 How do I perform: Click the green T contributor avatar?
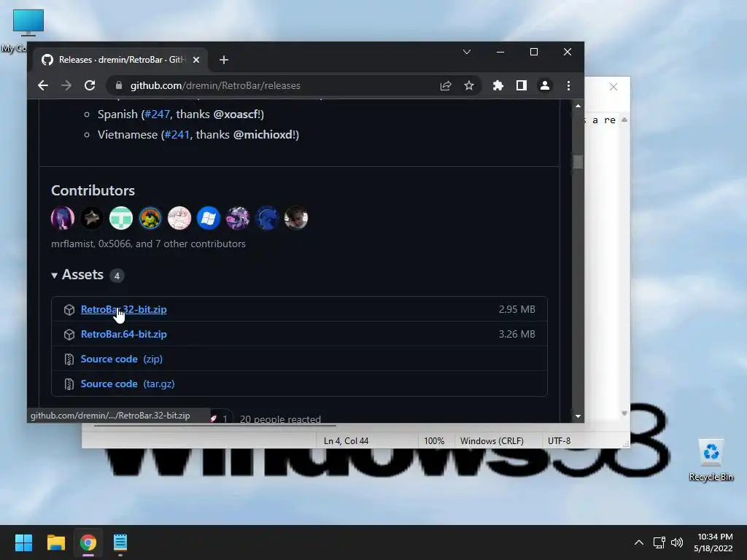[121, 218]
